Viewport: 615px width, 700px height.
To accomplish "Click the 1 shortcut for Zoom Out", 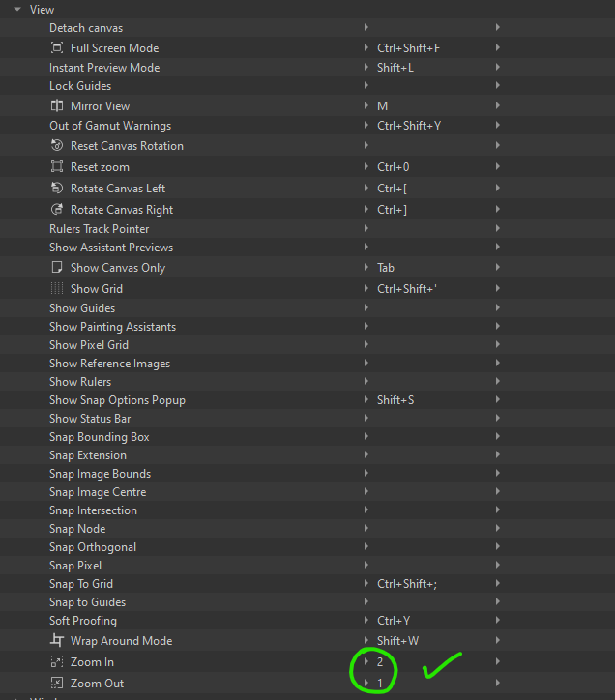I will pyautogui.click(x=380, y=683).
